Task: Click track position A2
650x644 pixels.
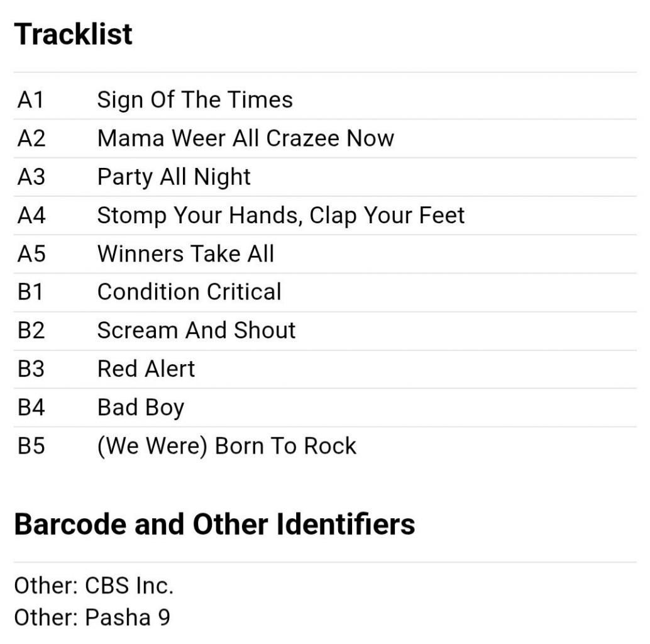Action: [31, 138]
